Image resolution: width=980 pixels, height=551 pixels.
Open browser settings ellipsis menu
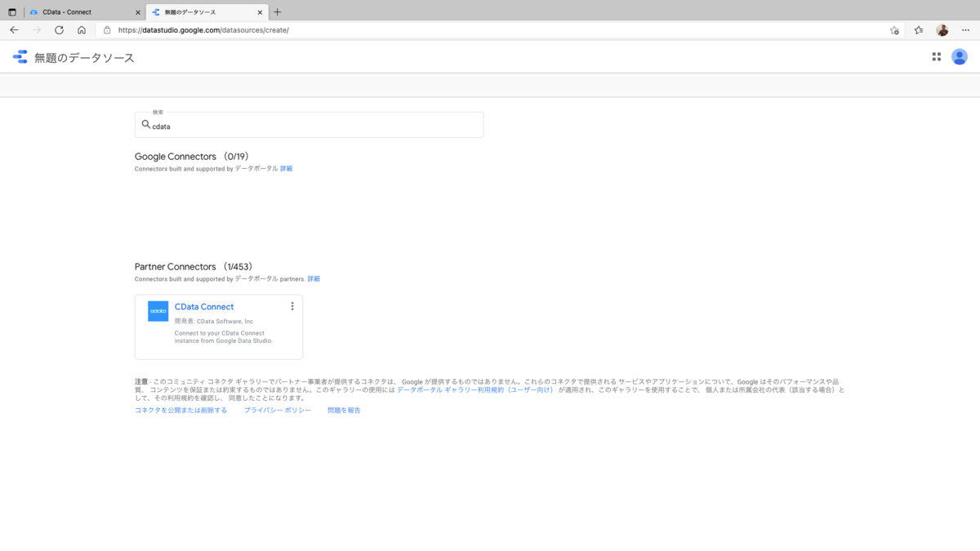coord(964,30)
